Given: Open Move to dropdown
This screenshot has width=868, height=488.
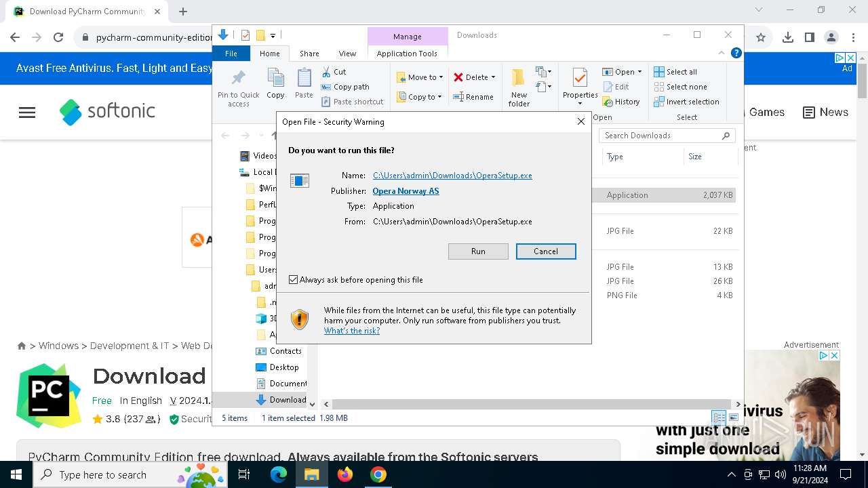Looking at the screenshot, I should click(420, 77).
